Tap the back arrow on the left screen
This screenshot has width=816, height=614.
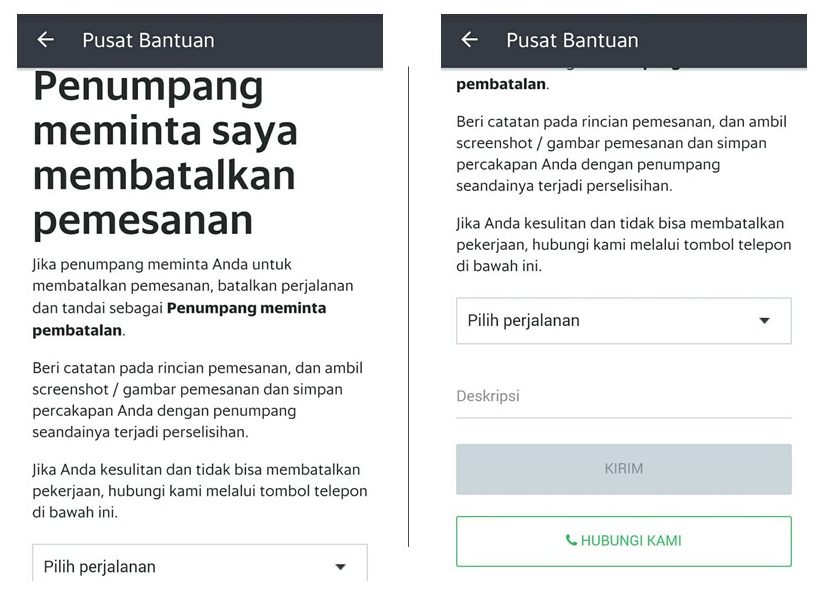(x=45, y=40)
